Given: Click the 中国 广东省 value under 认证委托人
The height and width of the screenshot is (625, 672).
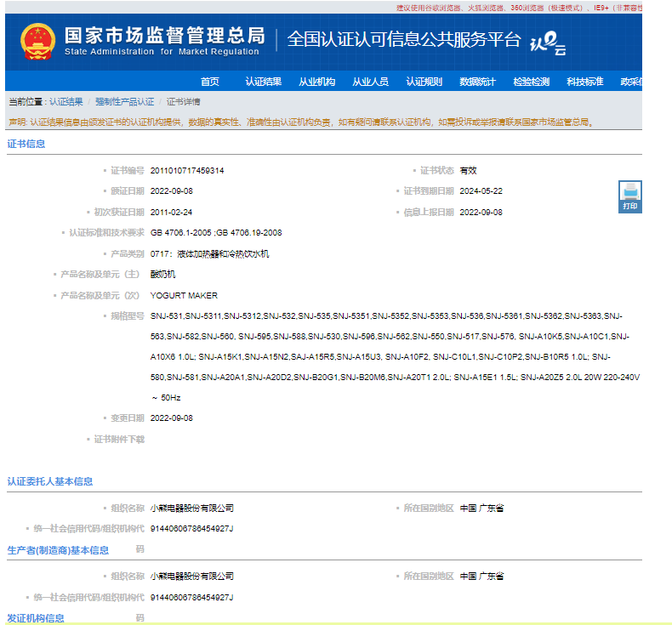Looking at the screenshot, I should tap(481, 508).
